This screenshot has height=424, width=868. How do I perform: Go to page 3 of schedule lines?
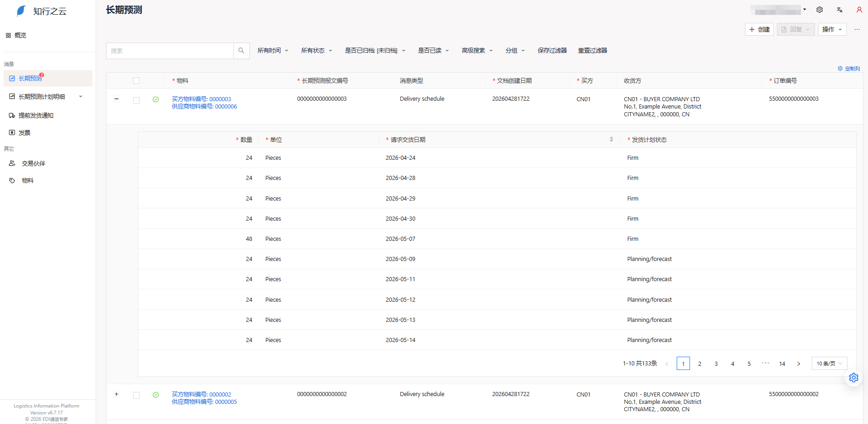coord(716,364)
